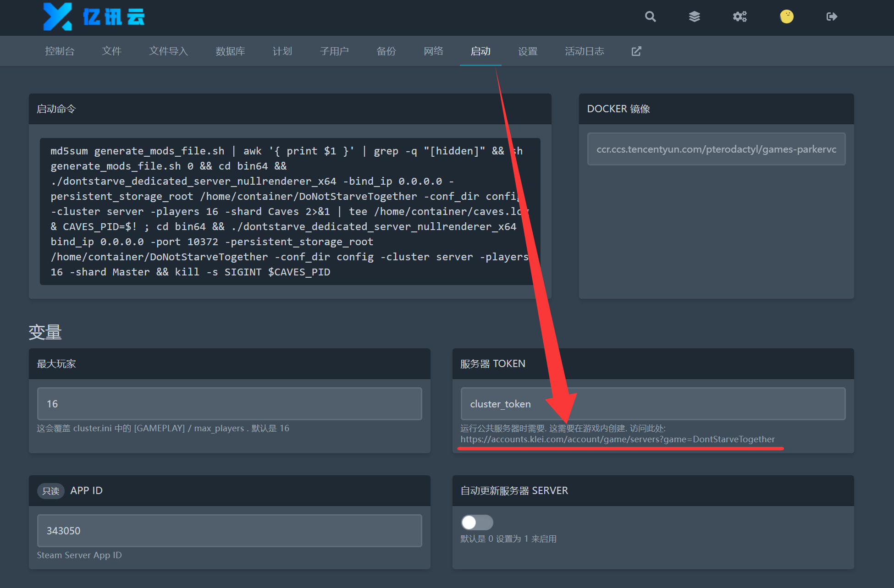
Task: Click the accounts.klei.com servers URL text
Action: click(x=618, y=439)
